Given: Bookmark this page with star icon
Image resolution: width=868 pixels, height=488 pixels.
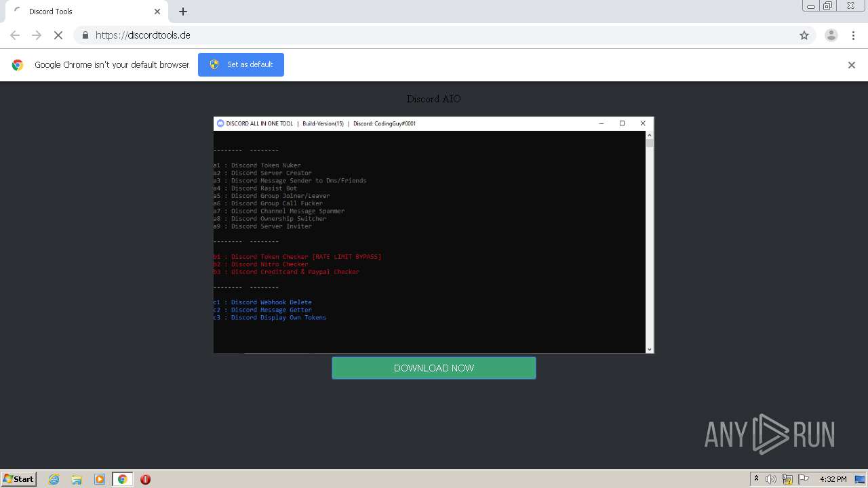Looking at the screenshot, I should coord(804,35).
